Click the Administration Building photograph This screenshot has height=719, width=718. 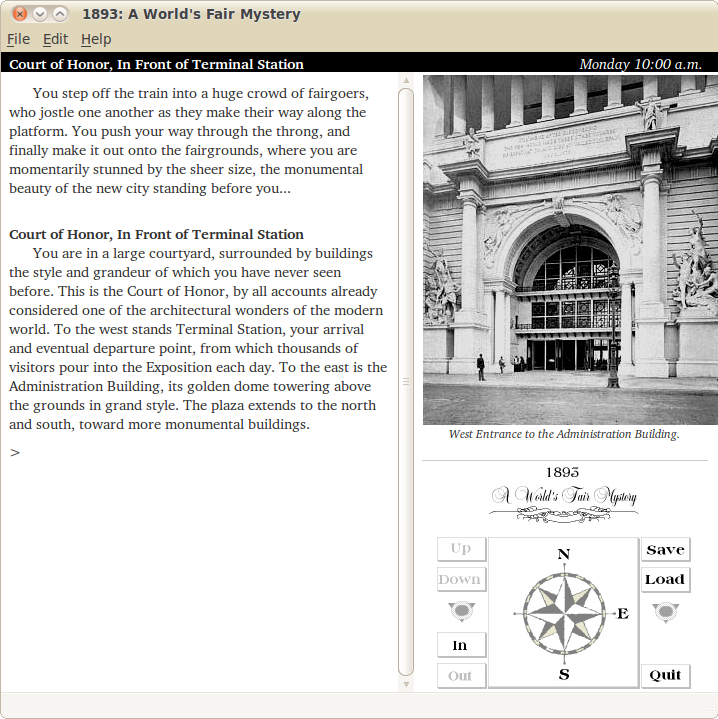coord(570,250)
